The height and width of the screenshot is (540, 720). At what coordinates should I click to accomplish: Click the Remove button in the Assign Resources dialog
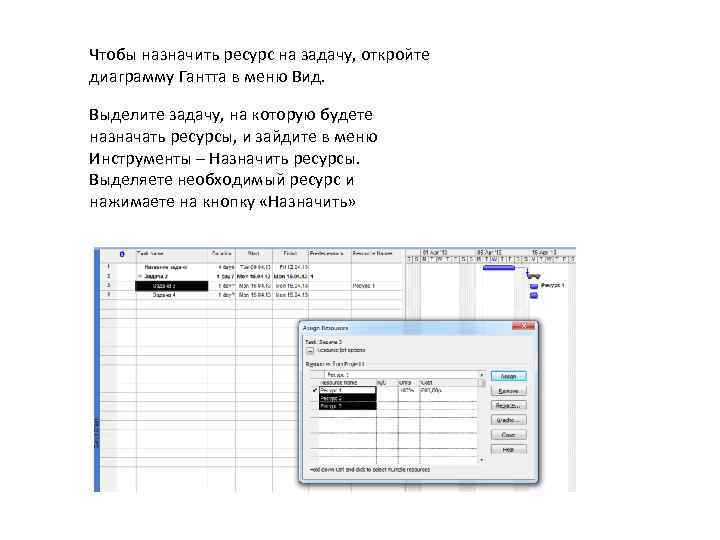pos(509,391)
